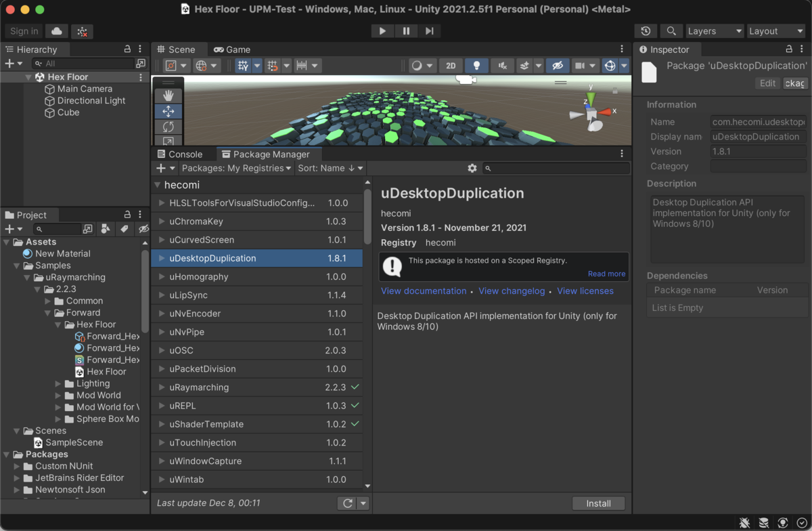
Task: Switch to the Game tab
Action: coord(238,49)
